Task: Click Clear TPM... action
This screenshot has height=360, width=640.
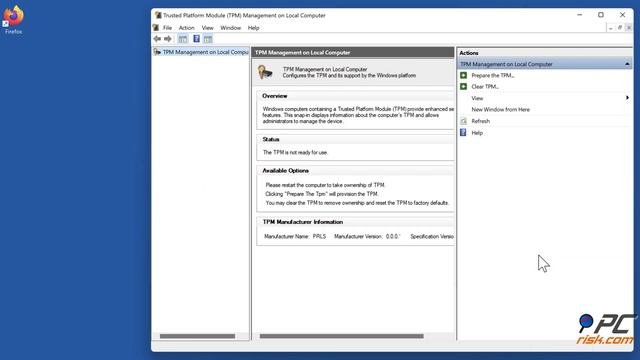Action: click(485, 87)
